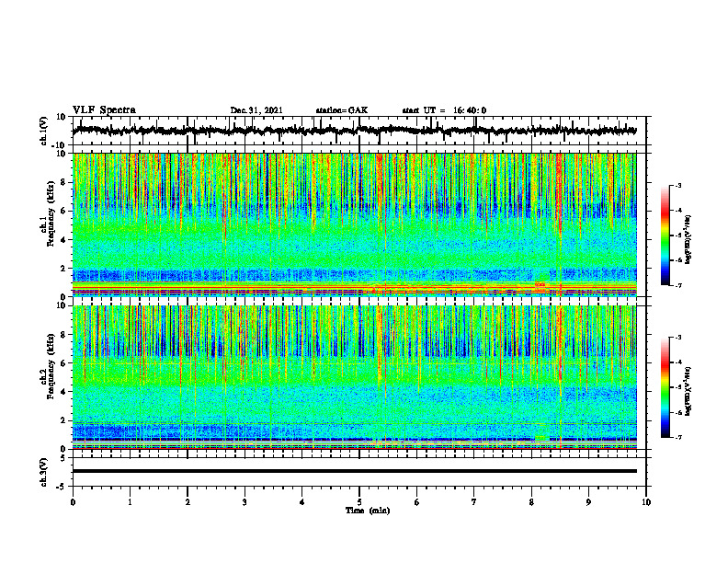Click the ch.3 flat black trace

pyautogui.click(x=354, y=471)
